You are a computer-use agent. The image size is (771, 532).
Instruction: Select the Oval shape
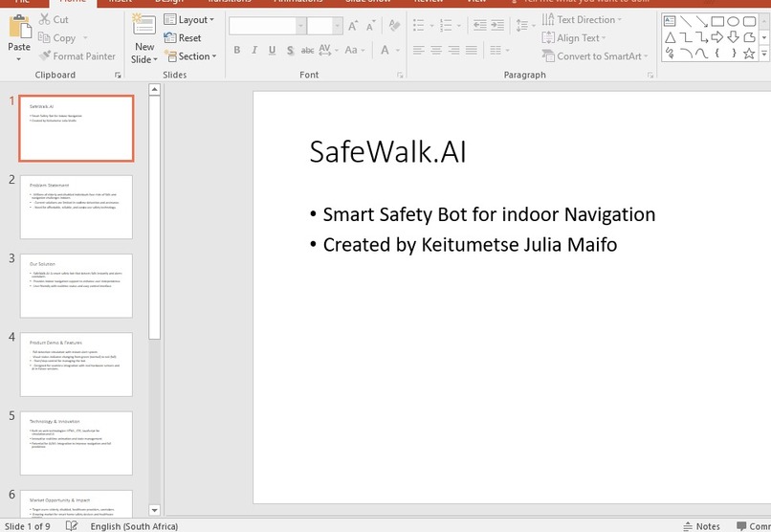(733, 21)
